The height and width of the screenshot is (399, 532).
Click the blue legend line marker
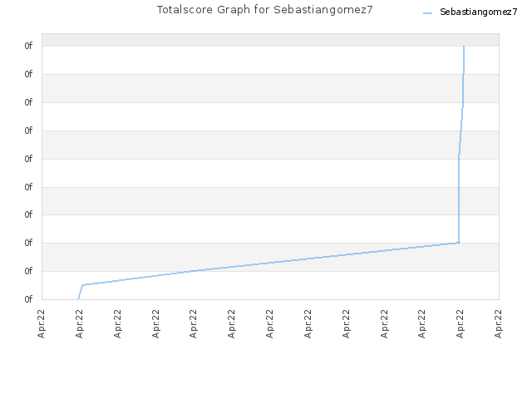428,13
